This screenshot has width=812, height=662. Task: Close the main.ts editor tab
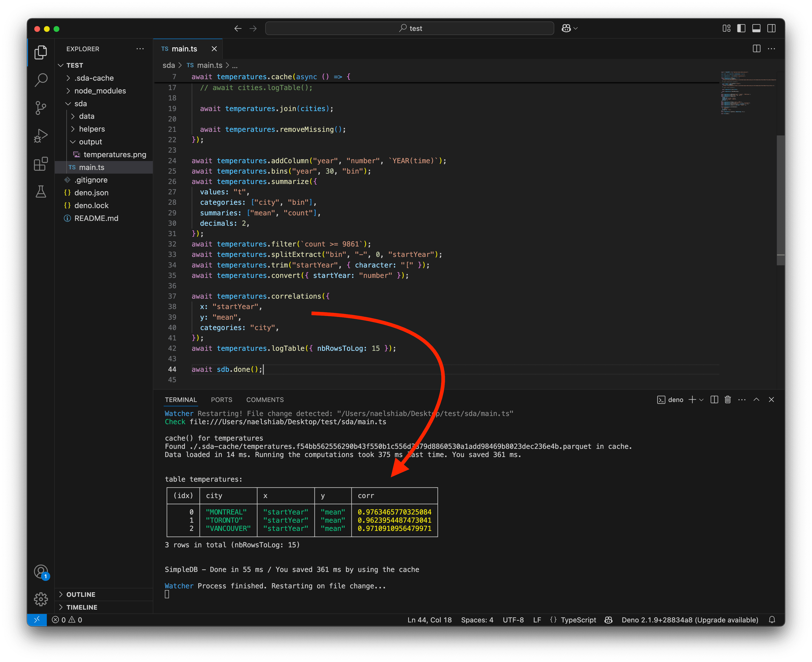[214, 49]
